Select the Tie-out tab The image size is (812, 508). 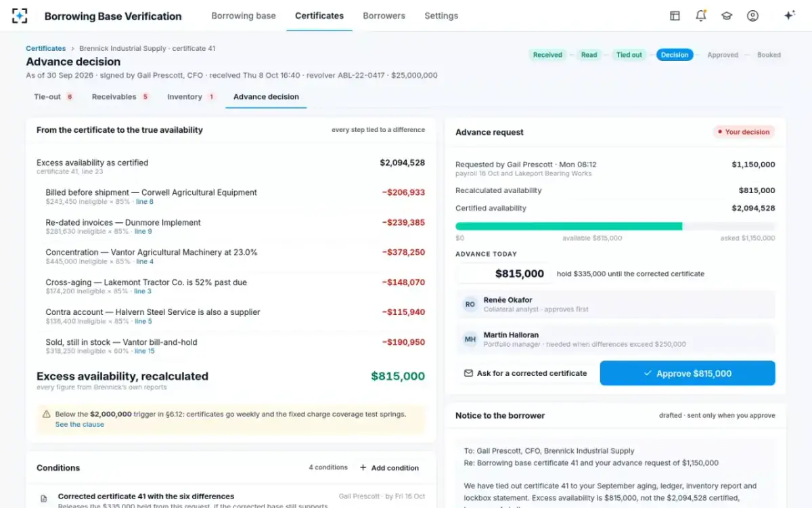coord(53,97)
